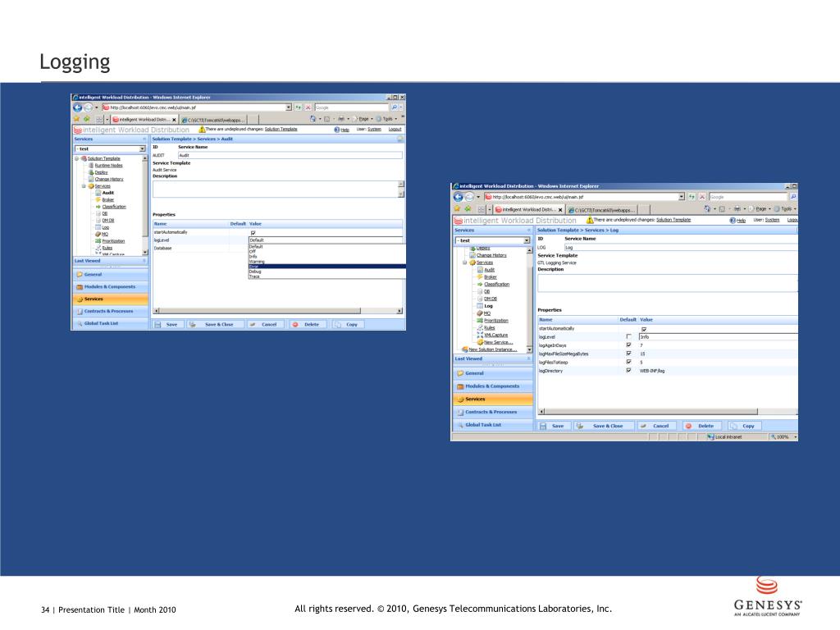Click the 100% zoom control in Log window status bar
840x630 pixels.
pyautogui.click(x=783, y=437)
